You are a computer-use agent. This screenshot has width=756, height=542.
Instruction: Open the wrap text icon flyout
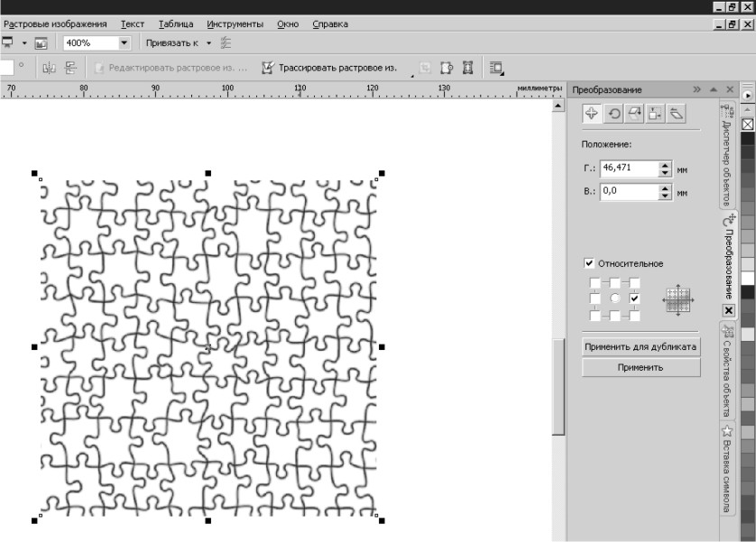496,68
